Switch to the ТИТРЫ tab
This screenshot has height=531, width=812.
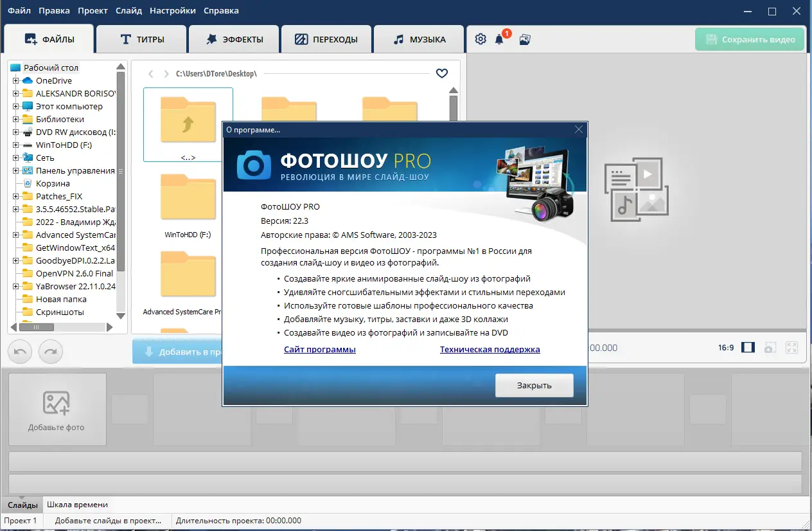pos(141,39)
